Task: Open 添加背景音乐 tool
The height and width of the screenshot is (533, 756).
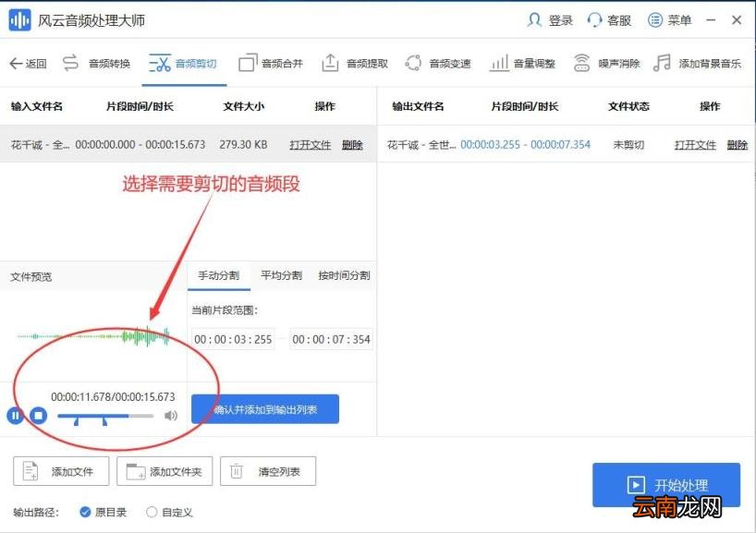Action: (x=697, y=63)
